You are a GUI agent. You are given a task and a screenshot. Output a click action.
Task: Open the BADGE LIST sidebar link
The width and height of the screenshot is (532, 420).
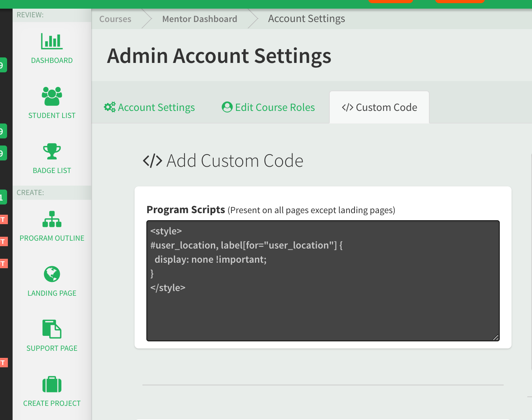[x=52, y=171]
